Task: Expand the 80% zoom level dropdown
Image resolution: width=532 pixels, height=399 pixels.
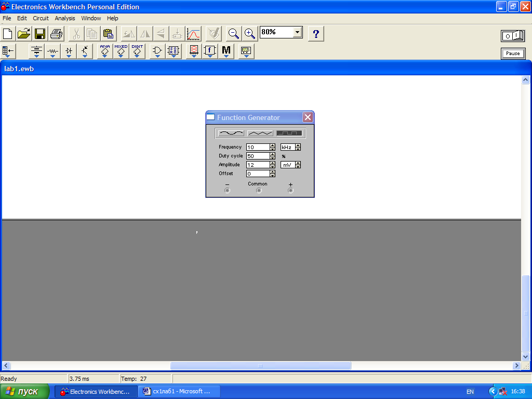Action: pos(297,32)
